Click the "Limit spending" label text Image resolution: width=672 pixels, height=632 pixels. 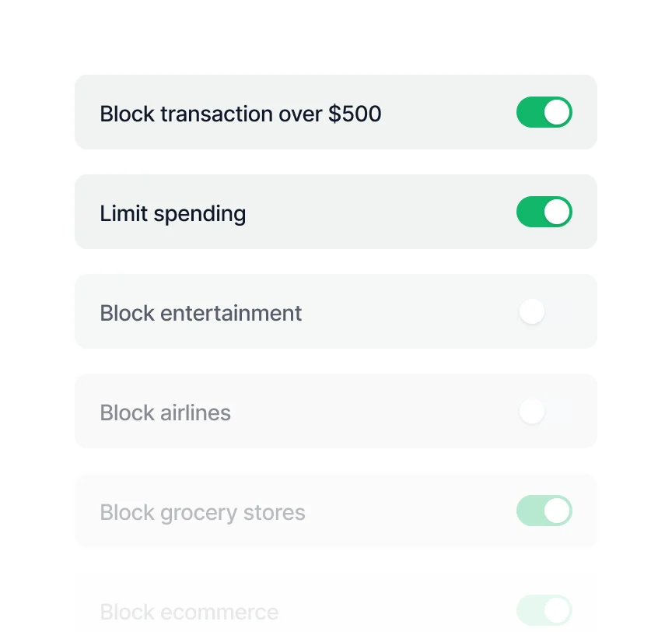[173, 213]
